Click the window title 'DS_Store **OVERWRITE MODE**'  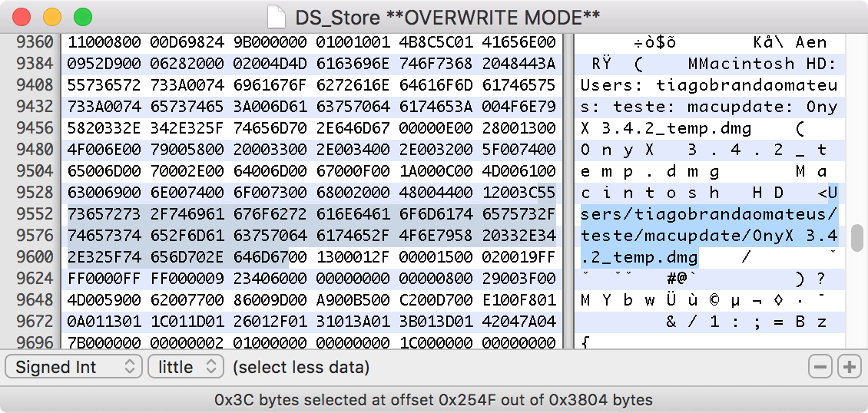point(447,17)
